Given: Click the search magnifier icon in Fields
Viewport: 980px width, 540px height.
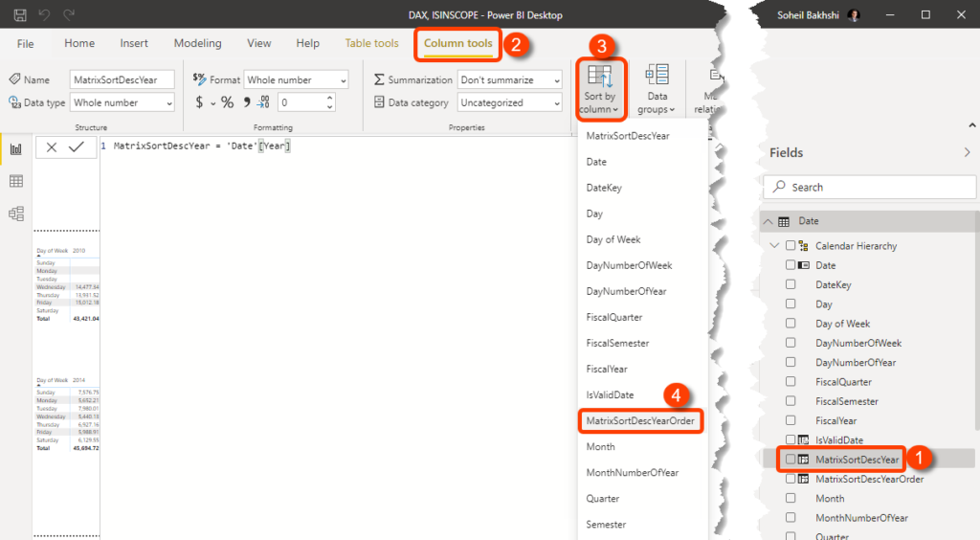Looking at the screenshot, I should [779, 187].
